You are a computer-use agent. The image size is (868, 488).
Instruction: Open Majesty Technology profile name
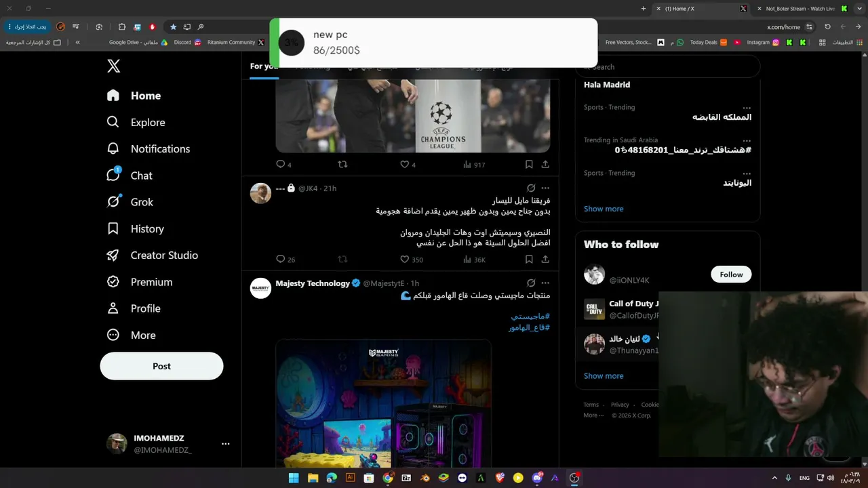point(313,283)
